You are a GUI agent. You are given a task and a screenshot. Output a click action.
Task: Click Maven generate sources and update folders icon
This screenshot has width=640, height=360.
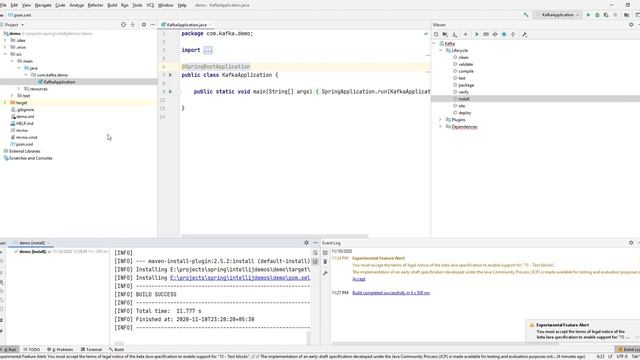point(445,35)
